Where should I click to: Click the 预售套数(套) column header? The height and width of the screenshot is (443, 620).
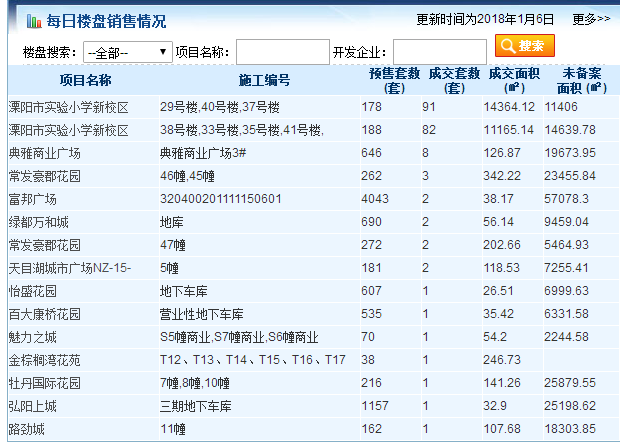click(394, 80)
